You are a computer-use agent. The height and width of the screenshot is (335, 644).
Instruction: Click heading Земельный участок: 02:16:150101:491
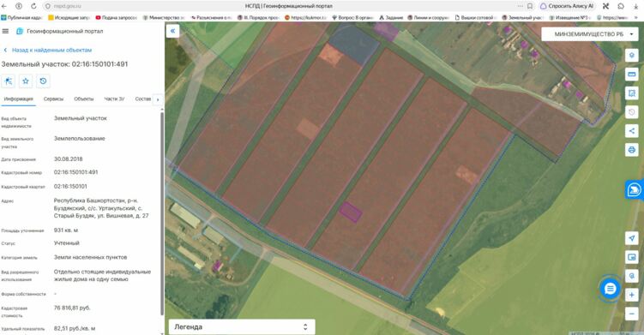(64, 64)
